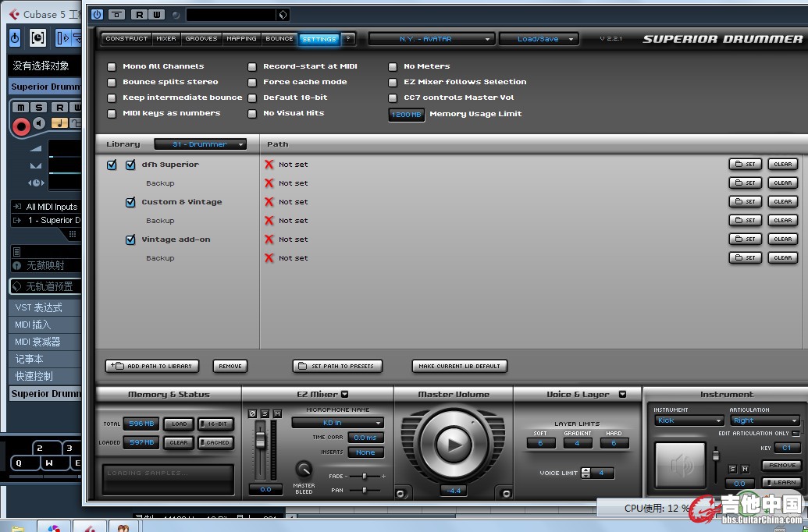Click the help question mark button

point(348,38)
